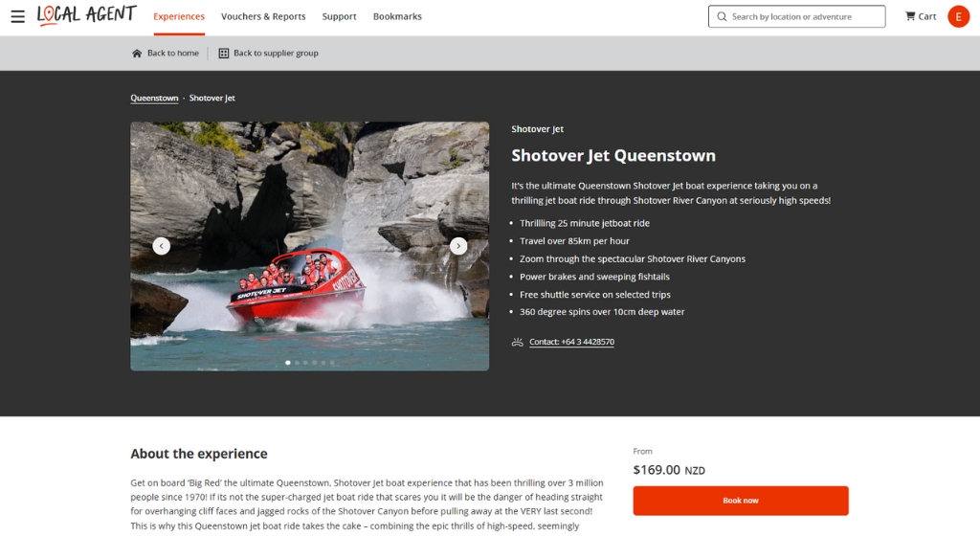The image size is (980, 536).
Task: Select the first carousel indicator dot
Action: coord(287,363)
